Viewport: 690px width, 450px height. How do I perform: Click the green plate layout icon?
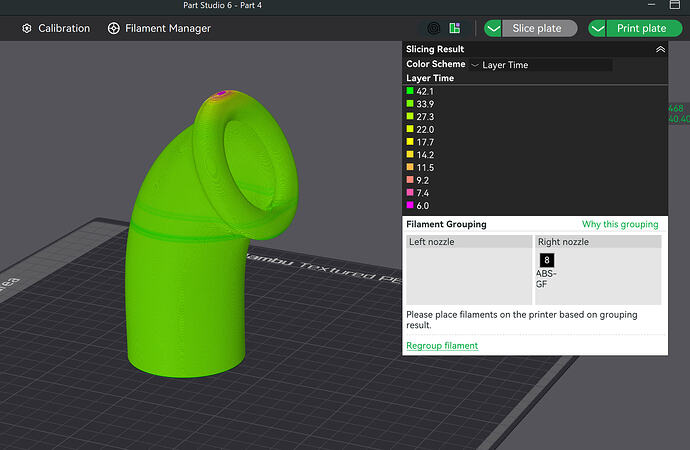pyautogui.click(x=455, y=28)
